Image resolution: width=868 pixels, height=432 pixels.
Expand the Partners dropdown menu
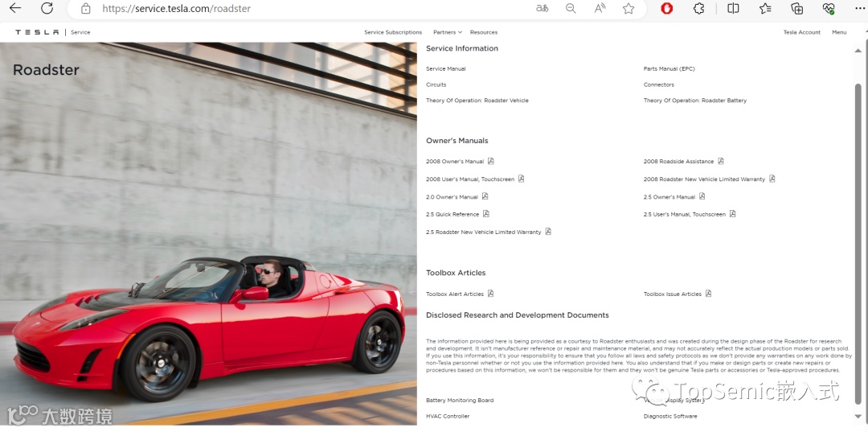coord(448,32)
